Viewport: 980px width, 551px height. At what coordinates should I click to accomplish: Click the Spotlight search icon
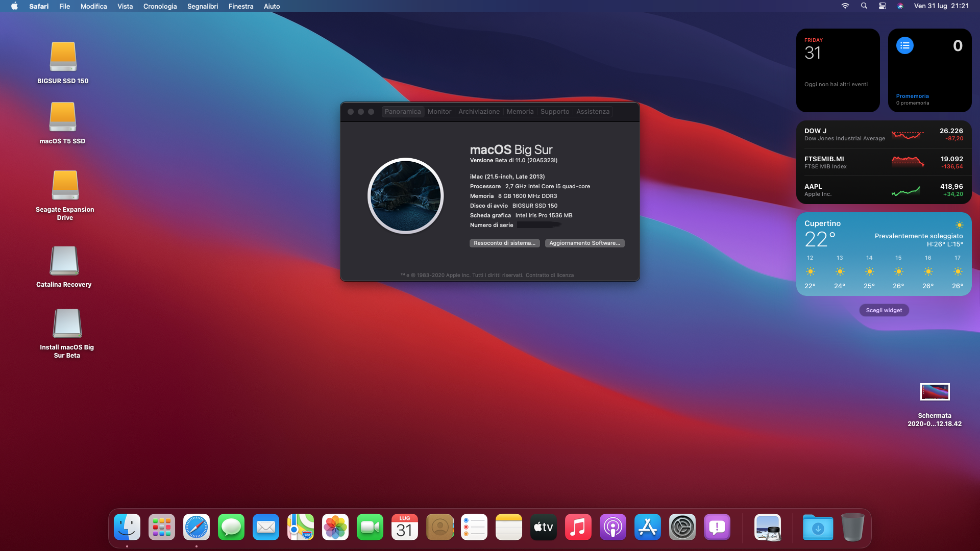864,6
